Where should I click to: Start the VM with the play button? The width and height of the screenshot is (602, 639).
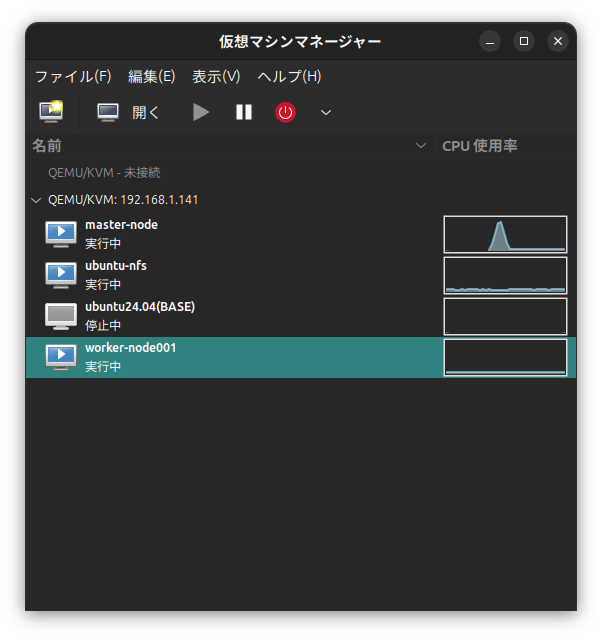click(201, 112)
